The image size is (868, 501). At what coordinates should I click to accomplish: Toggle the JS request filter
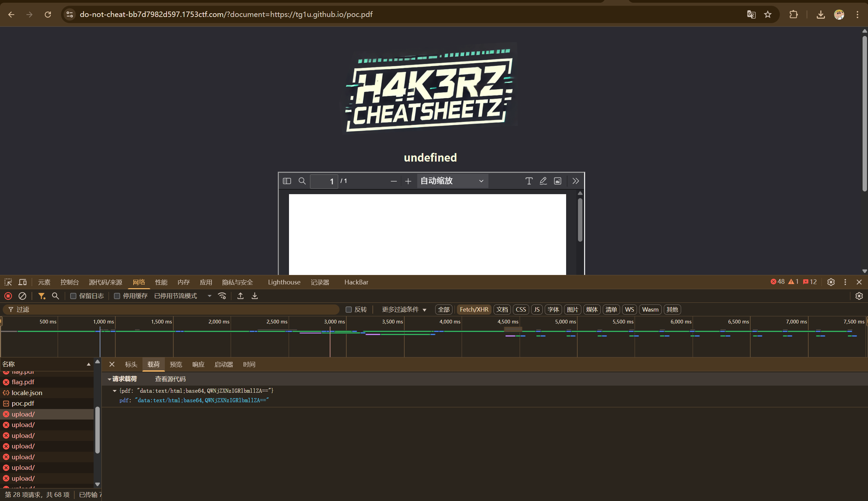(x=537, y=310)
